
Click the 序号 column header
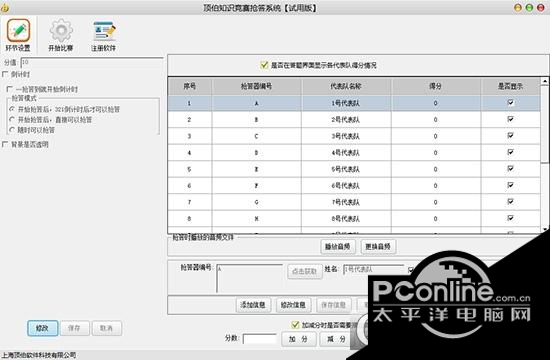click(x=190, y=86)
